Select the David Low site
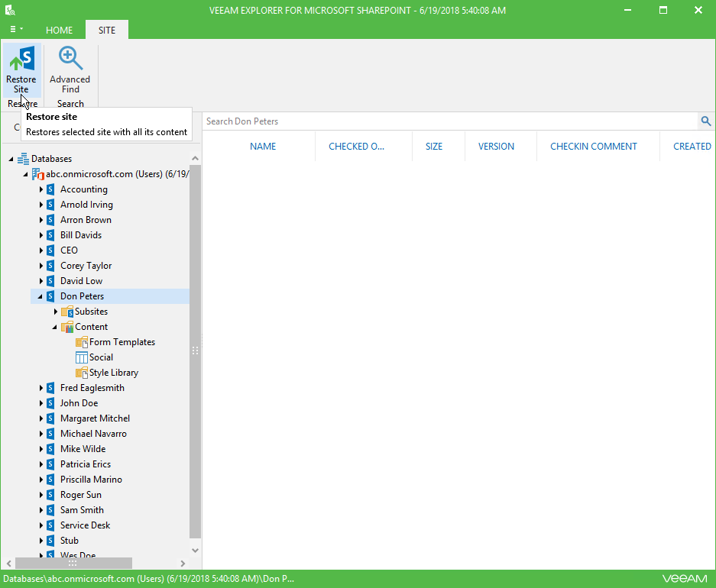Screen dimensions: 716x588 (81, 281)
